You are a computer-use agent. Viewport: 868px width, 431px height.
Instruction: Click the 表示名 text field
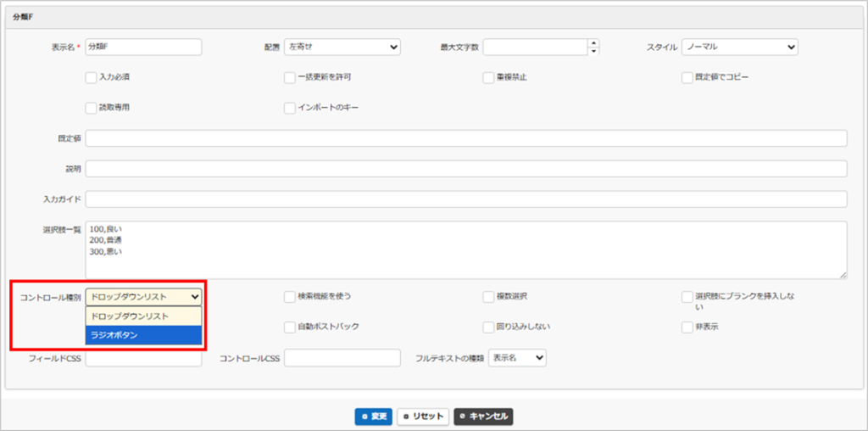[143, 47]
